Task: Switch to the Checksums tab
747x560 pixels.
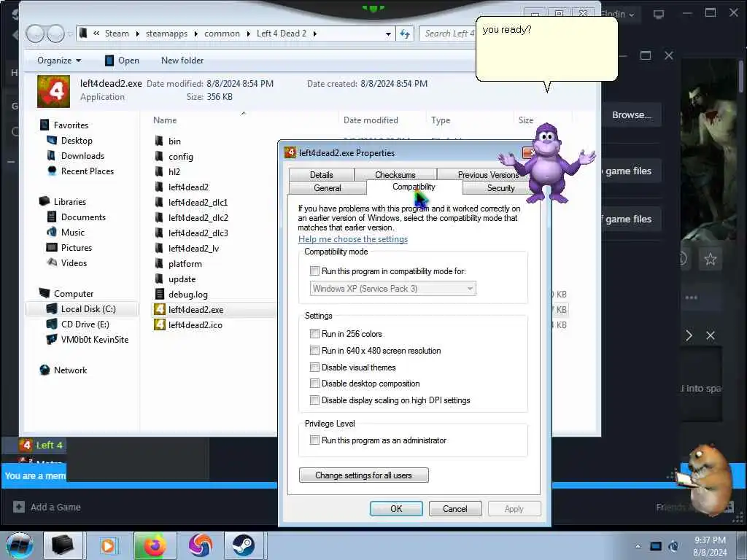Action: tap(395, 175)
